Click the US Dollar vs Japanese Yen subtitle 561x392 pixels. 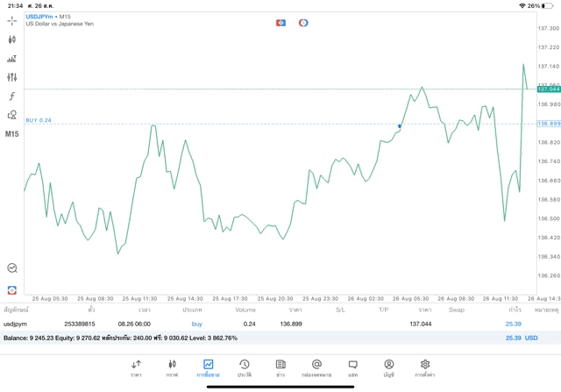point(60,24)
